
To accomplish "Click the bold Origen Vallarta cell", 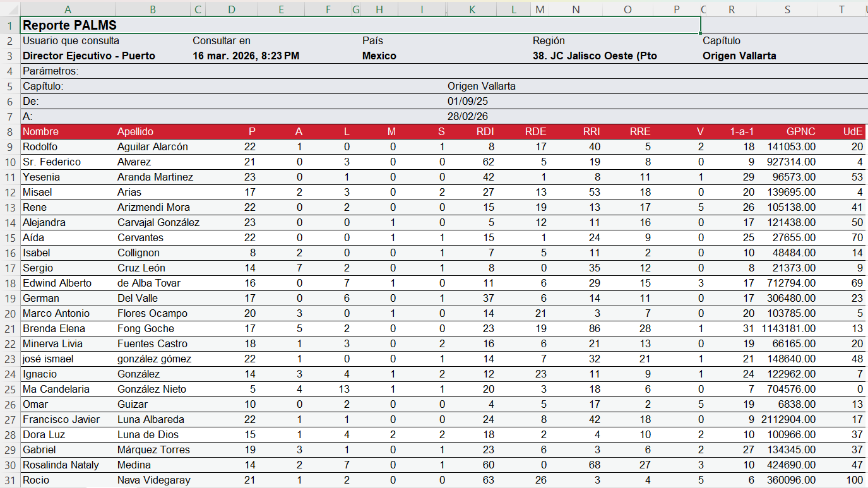I will [739, 56].
